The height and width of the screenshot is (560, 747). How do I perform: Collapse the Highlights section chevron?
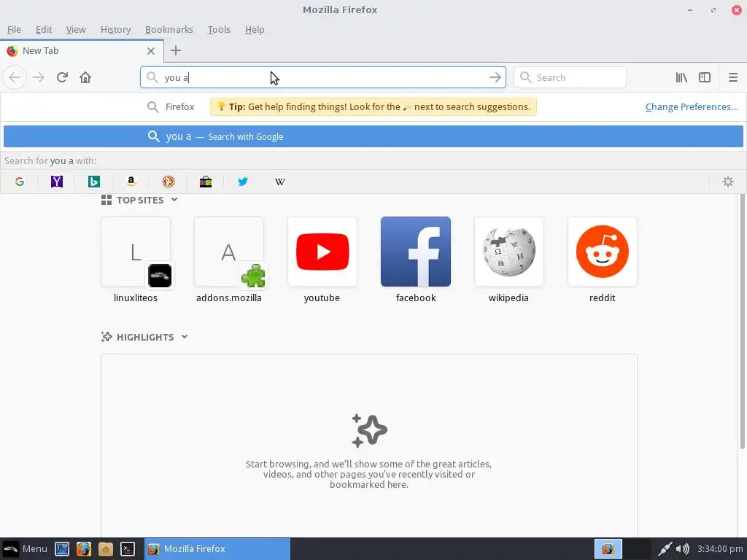[x=185, y=337]
